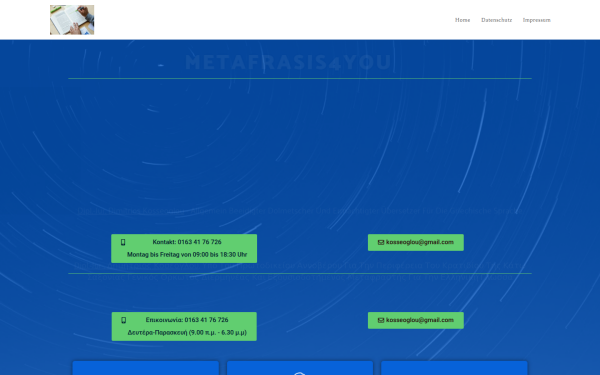Click 'Δευτέρα-Παρασκευή (9.00 π.μ. - 6.30 μ.μ)' text
The width and height of the screenshot is (600, 375).
point(187,333)
